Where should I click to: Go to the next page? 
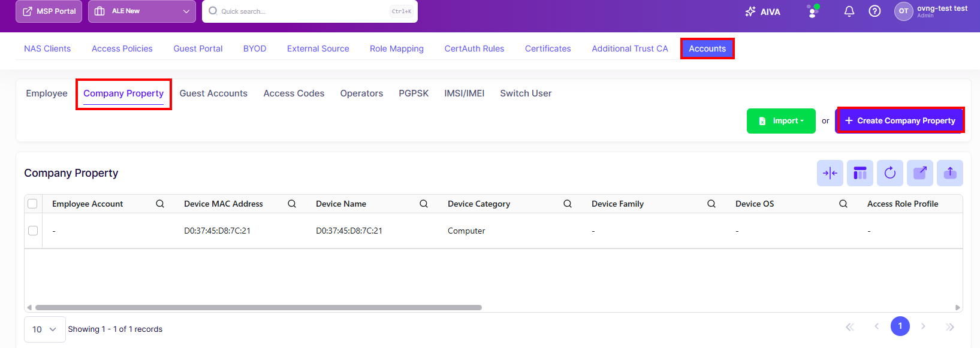(x=923, y=326)
